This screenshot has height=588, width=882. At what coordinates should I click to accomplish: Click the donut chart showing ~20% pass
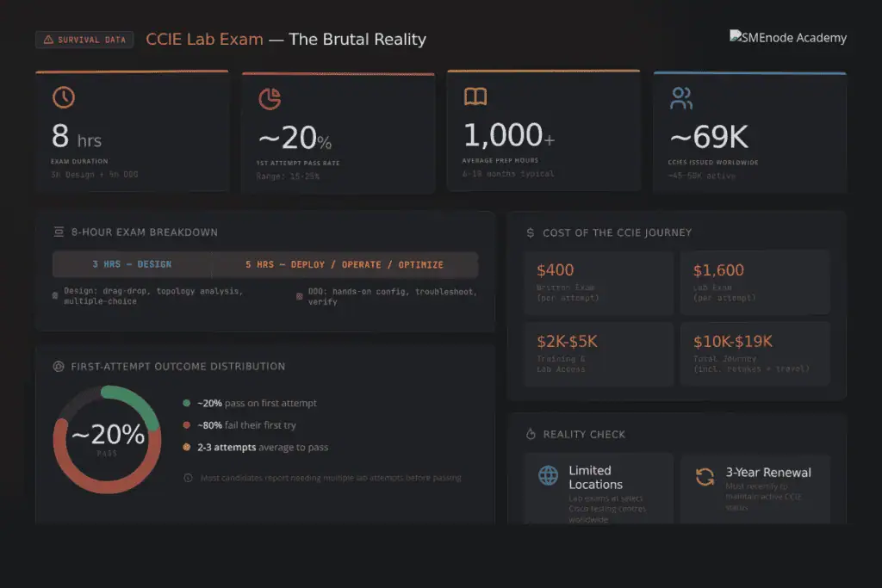coord(108,440)
